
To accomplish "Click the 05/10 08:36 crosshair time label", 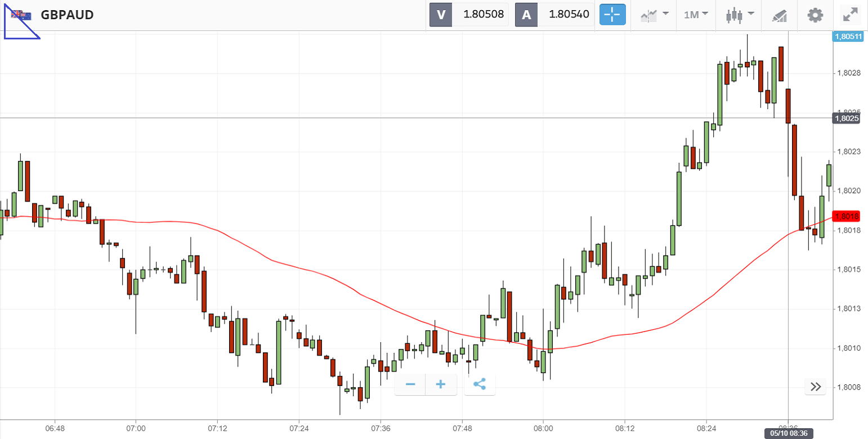I will click(788, 433).
